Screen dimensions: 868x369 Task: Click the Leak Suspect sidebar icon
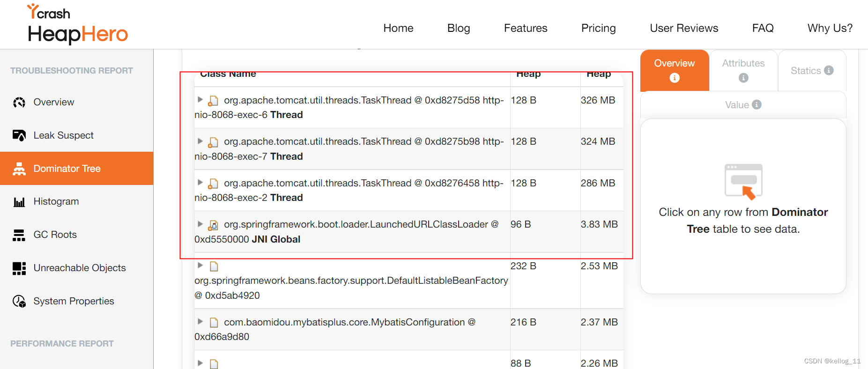point(19,135)
